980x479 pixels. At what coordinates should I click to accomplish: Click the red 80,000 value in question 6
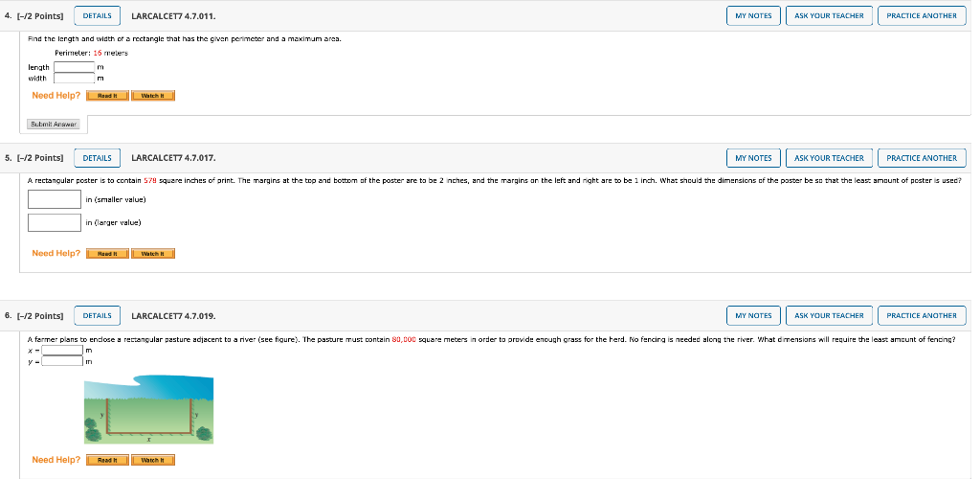[404, 339]
